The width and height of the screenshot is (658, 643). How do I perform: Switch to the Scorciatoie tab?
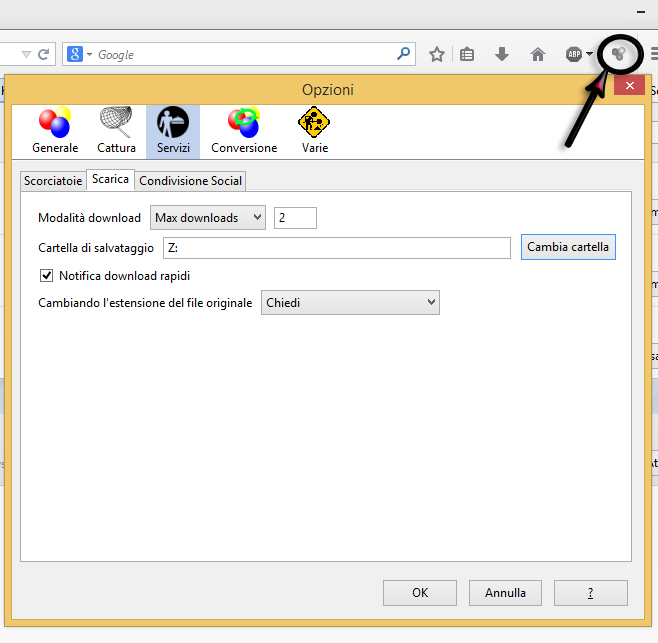[53, 181]
